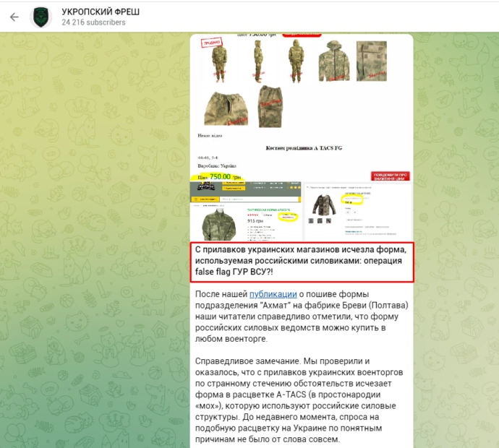Viewport: 499px width, 448px height.
Task: Click the store logo in lower-left screenshot
Action: click(206, 186)
